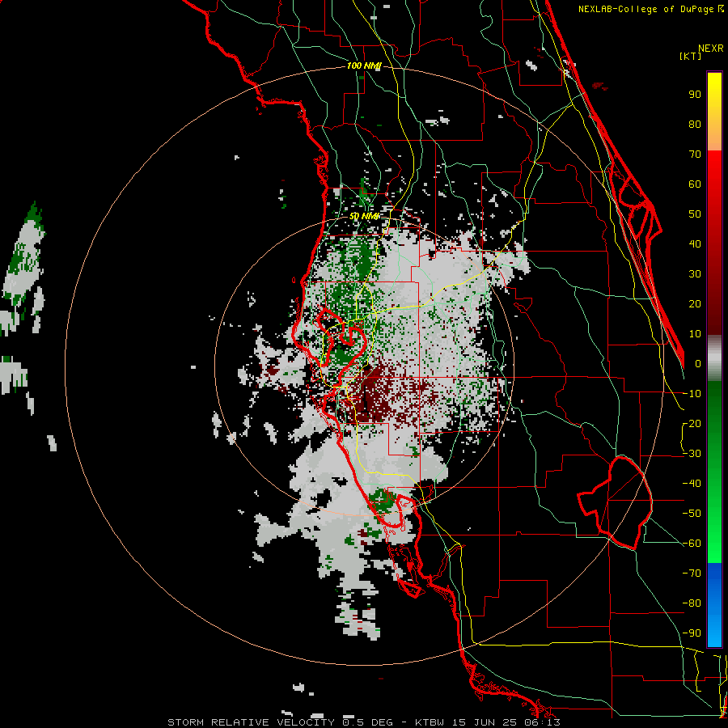Image resolution: width=728 pixels, height=728 pixels.
Task: Click the positive 60 knot scale label
Action: point(695,184)
